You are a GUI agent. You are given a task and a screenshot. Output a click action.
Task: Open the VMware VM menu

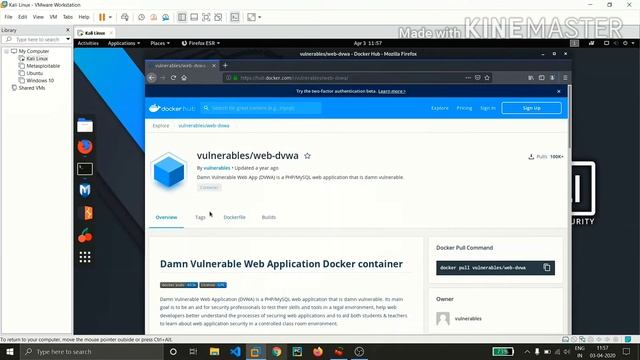[x=53, y=17]
